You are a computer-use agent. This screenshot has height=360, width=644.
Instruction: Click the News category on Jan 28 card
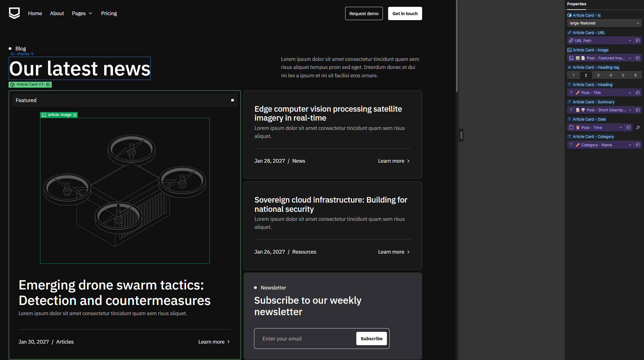tap(299, 161)
